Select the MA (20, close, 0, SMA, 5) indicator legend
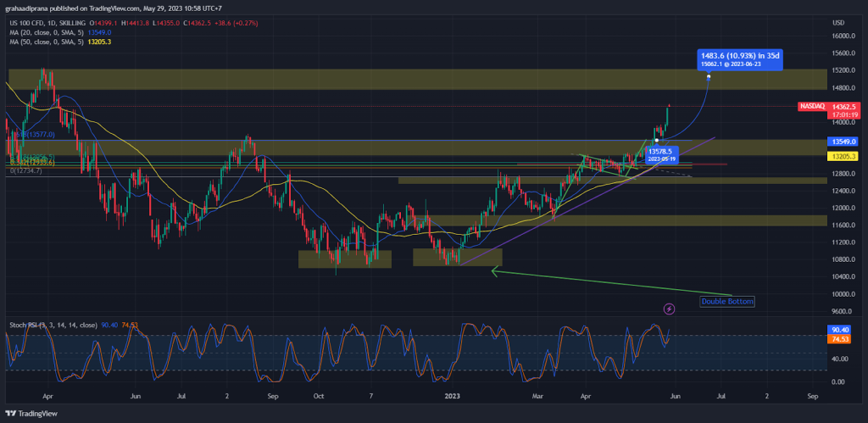This screenshot has width=868, height=423. coord(47,33)
